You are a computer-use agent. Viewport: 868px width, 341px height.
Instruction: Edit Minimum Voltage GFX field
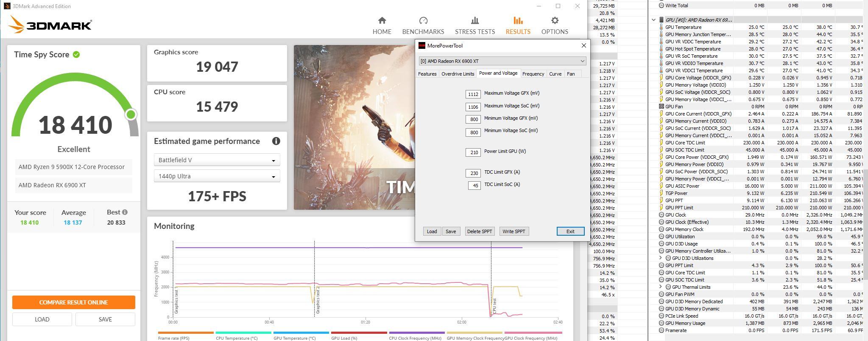click(473, 119)
